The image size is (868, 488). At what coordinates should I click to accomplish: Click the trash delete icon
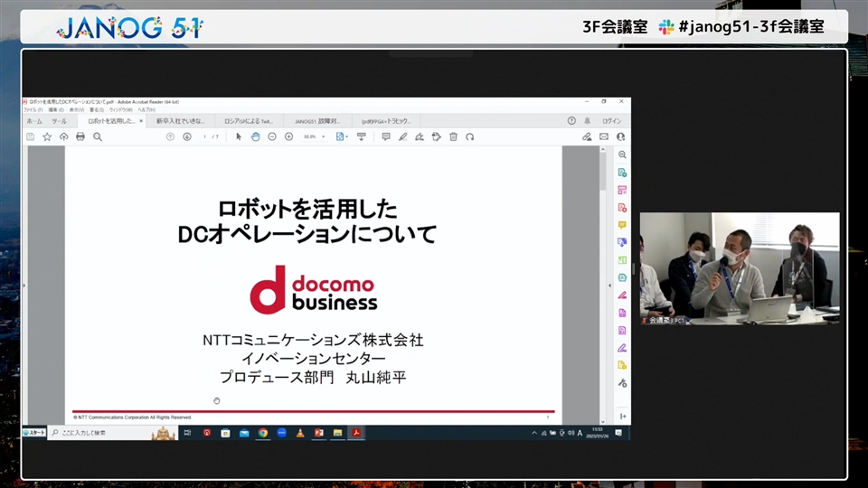(453, 136)
